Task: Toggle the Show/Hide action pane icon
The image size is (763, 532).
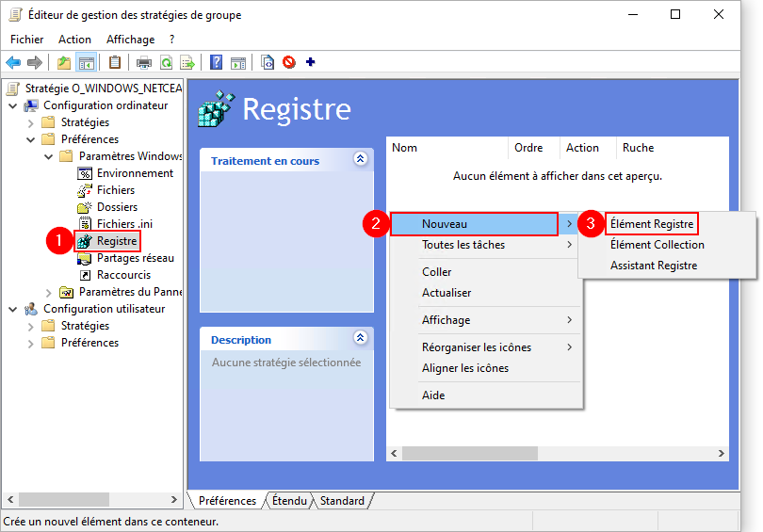Action: coord(238,62)
